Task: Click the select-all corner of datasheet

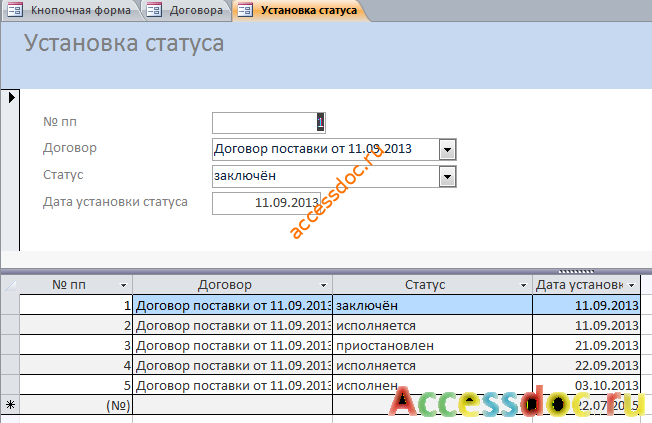Action: point(10,285)
